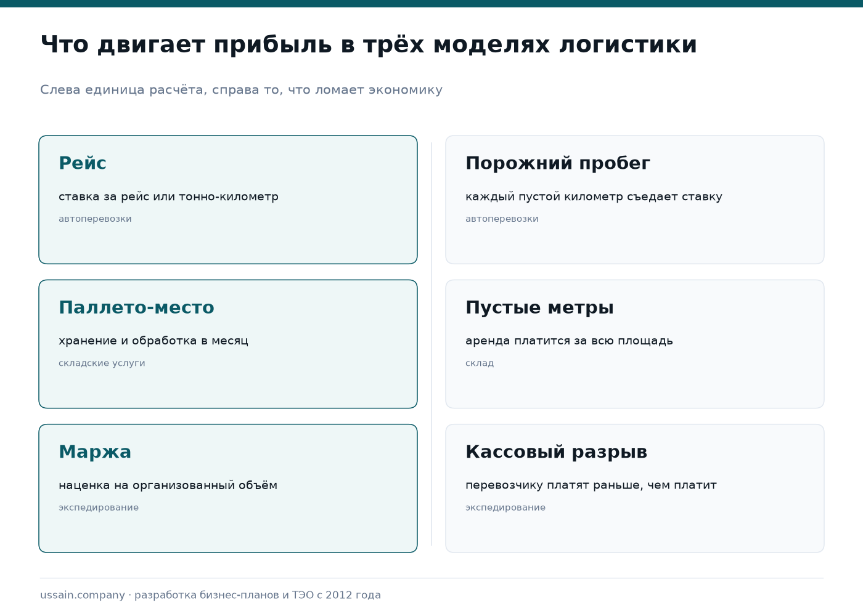This screenshot has height=616, width=863.
Task: Click "автоперевозки" label in Порожний пробег card
Action: (x=502, y=219)
